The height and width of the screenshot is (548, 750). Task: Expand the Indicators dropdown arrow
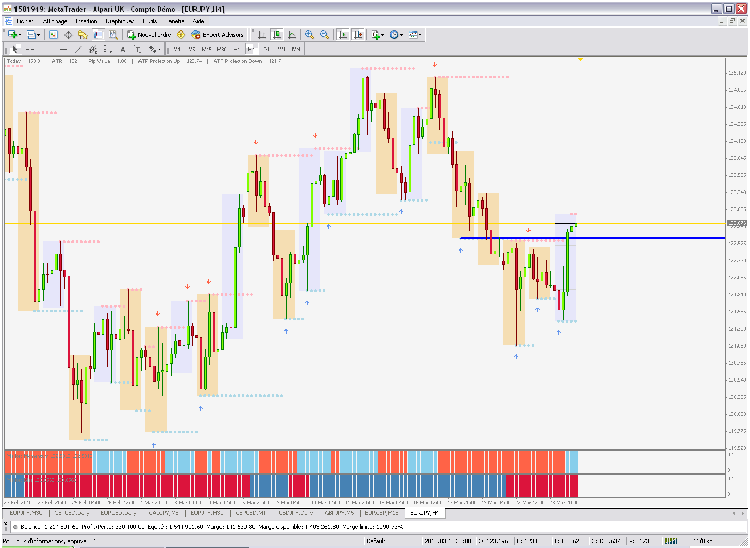point(383,34)
